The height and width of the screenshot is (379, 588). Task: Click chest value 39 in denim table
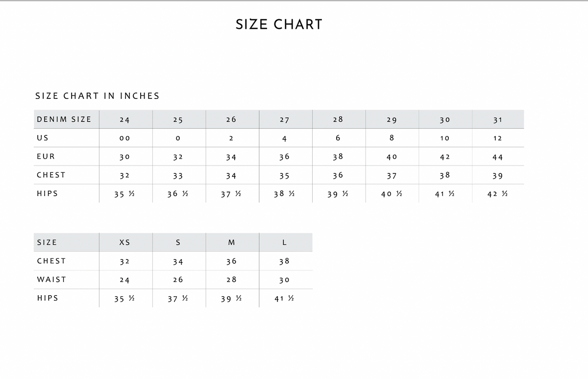[497, 176]
